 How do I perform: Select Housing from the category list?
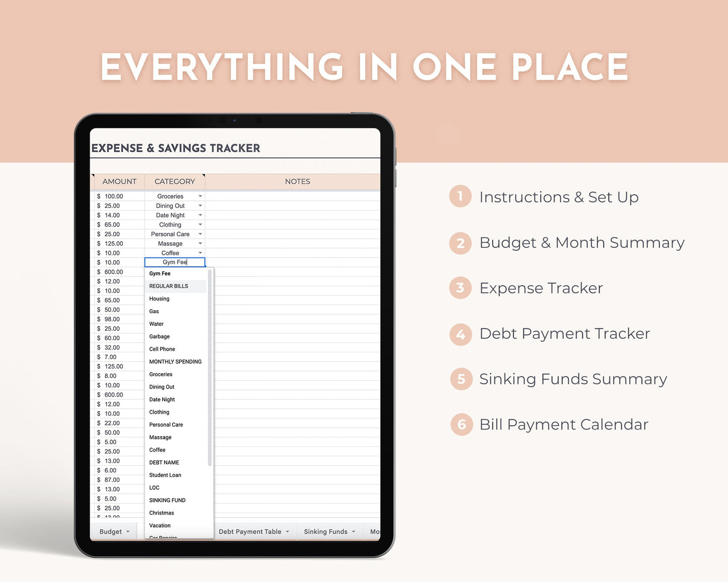[159, 299]
